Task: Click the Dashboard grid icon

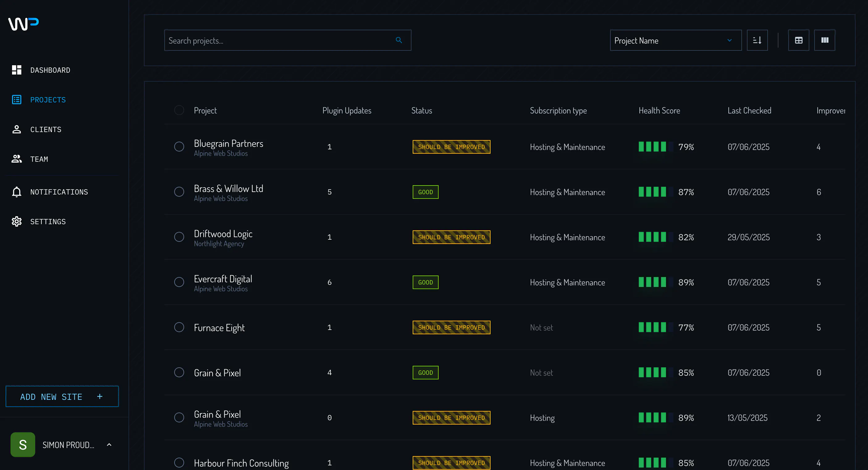Action: coord(16,70)
